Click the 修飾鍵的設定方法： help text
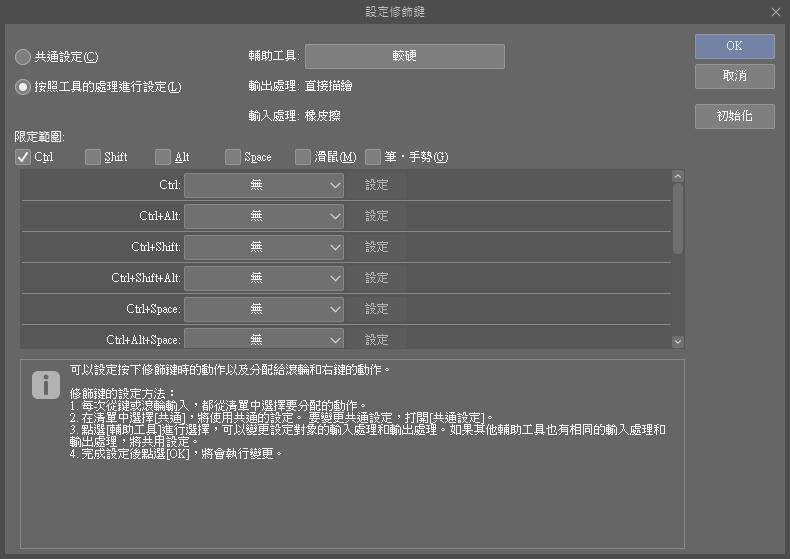This screenshot has height=559, width=790. point(123,393)
